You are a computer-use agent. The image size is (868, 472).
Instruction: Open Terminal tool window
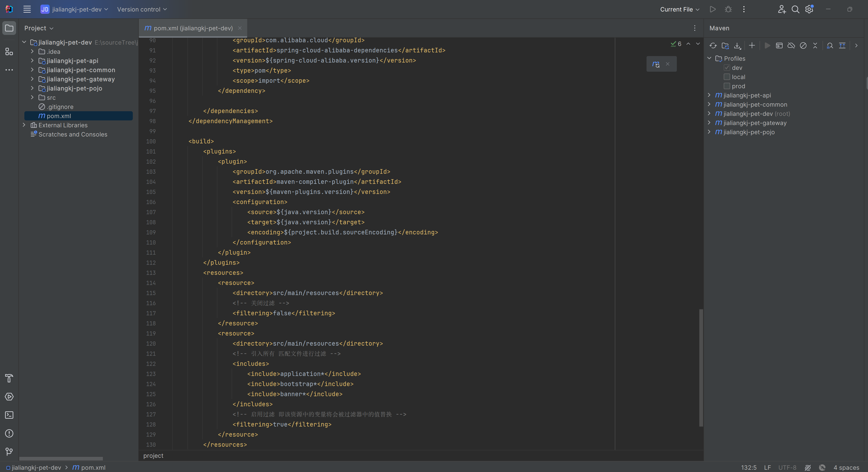[9, 415]
